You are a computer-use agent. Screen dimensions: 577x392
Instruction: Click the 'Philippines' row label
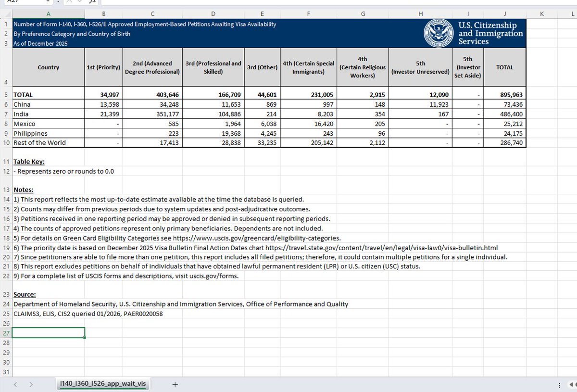pyautogui.click(x=48, y=133)
